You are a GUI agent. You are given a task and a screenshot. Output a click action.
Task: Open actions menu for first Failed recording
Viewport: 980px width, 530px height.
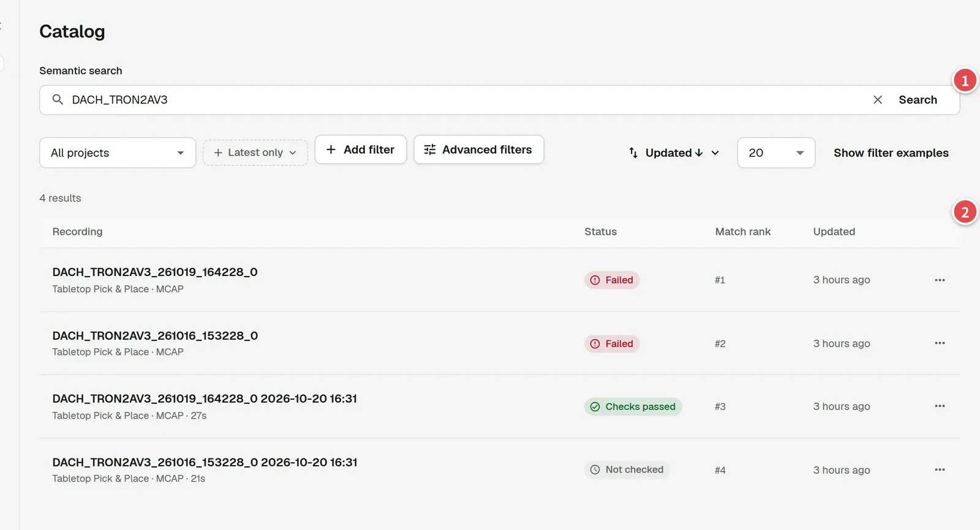pos(940,280)
